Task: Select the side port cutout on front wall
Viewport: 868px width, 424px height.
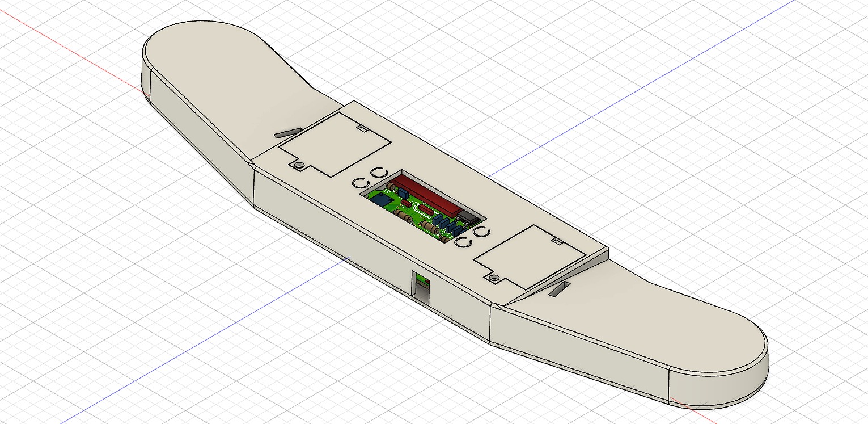Action: click(420, 288)
